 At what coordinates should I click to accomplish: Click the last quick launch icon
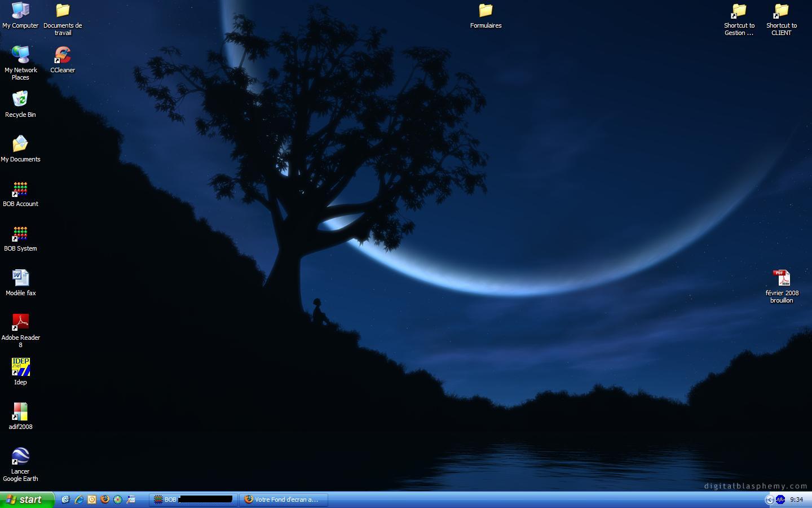click(x=131, y=500)
